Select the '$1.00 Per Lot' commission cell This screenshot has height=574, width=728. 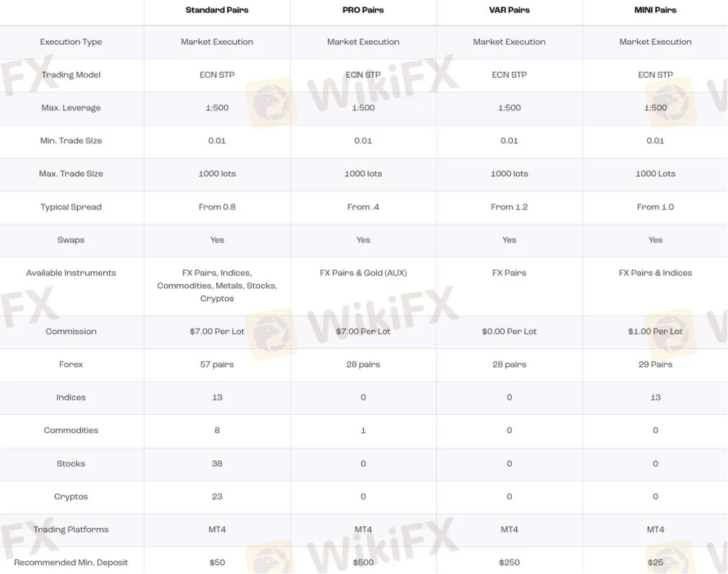coord(655,332)
